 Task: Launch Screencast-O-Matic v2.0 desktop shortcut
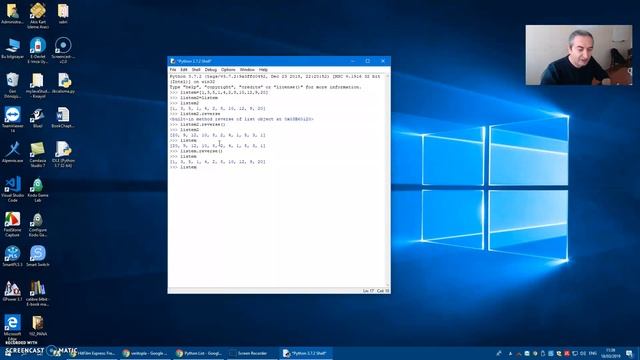63,50
